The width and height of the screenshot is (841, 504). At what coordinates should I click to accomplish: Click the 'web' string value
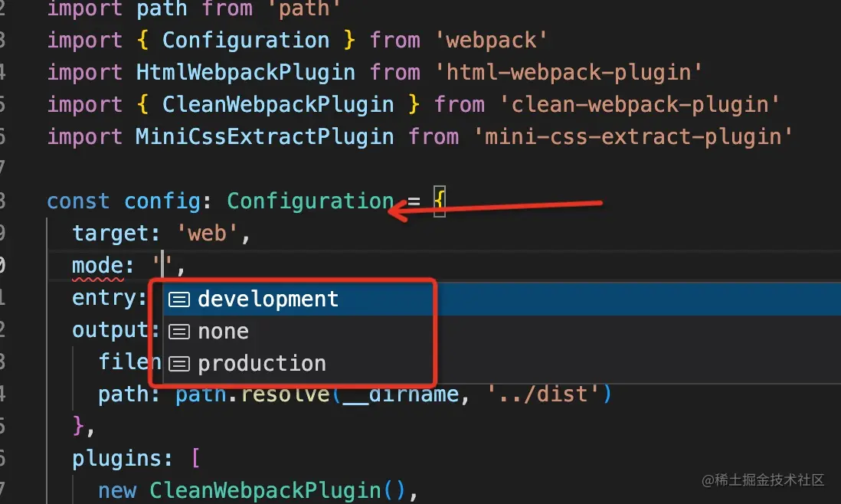[x=207, y=234]
